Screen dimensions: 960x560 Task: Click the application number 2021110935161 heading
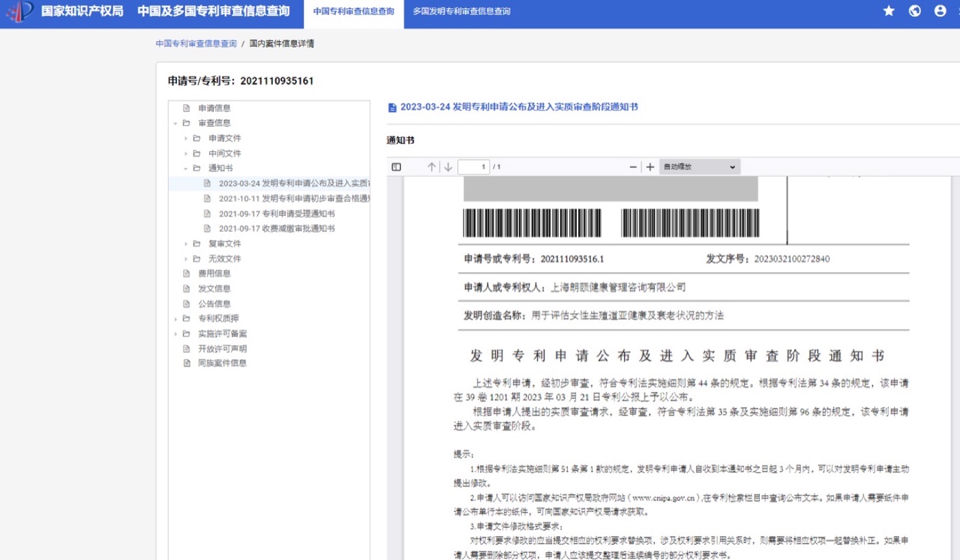(x=241, y=81)
